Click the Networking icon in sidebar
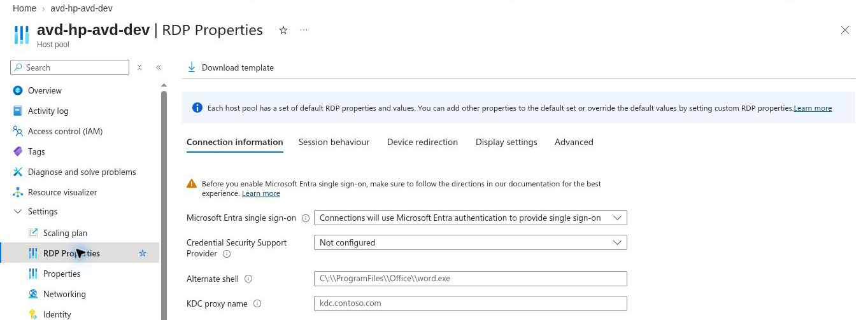This screenshot has height=320, width=868. [33, 294]
